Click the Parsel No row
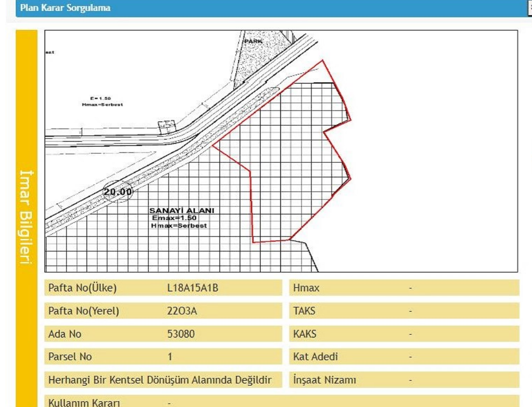Image resolution: width=532 pixels, height=407 pixels. (162, 357)
